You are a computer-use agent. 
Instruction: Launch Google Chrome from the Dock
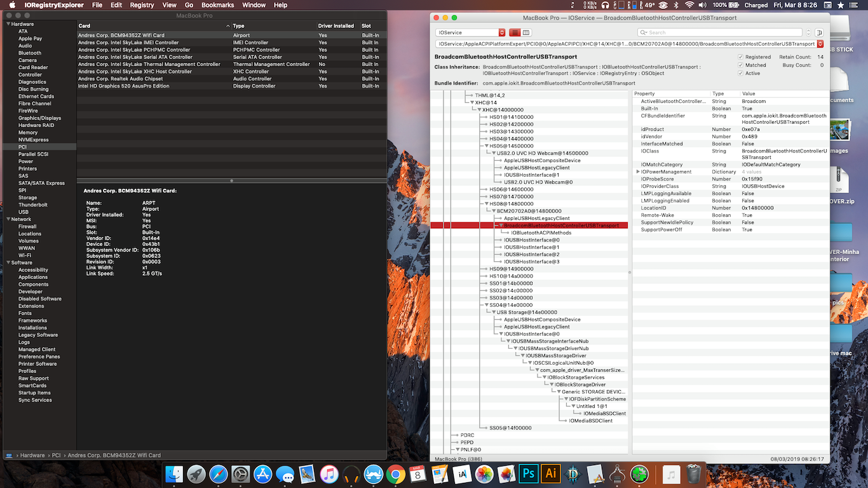(395, 473)
